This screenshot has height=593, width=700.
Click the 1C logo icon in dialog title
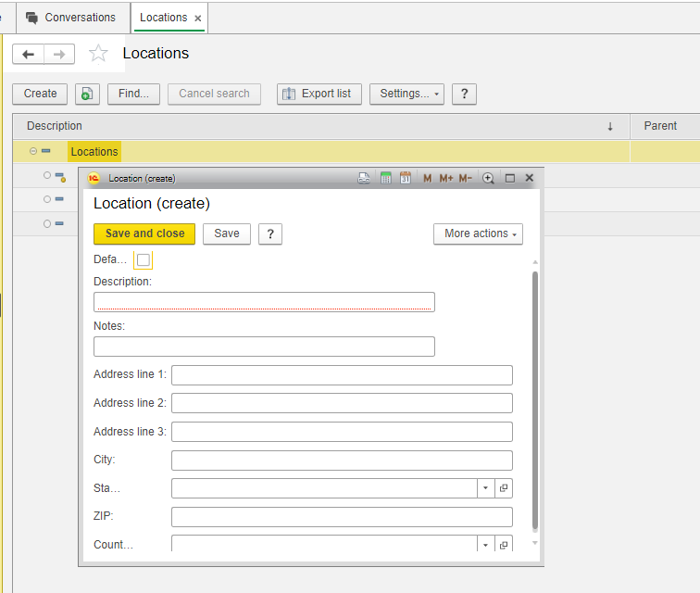[x=94, y=178]
